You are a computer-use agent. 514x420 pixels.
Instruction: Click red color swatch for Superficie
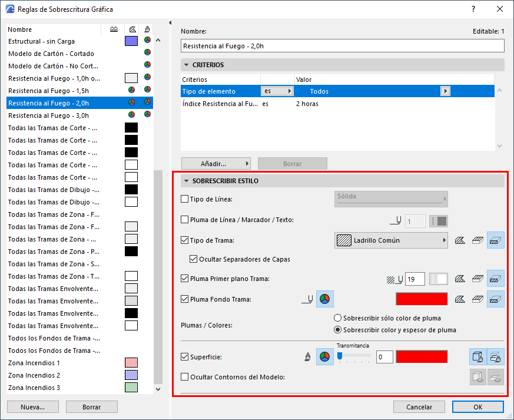tap(422, 357)
